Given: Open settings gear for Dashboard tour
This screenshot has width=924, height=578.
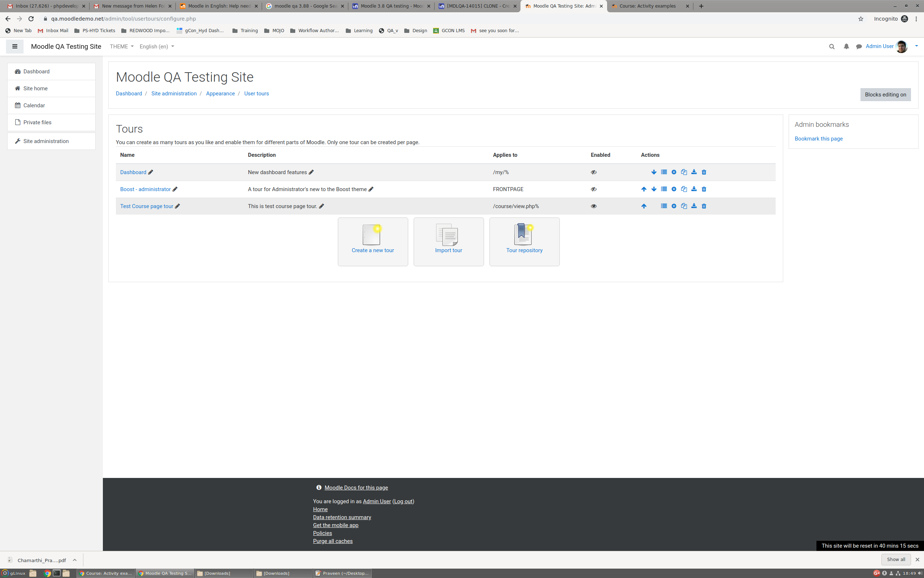Looking at the screenshot, I should [674, 172].
